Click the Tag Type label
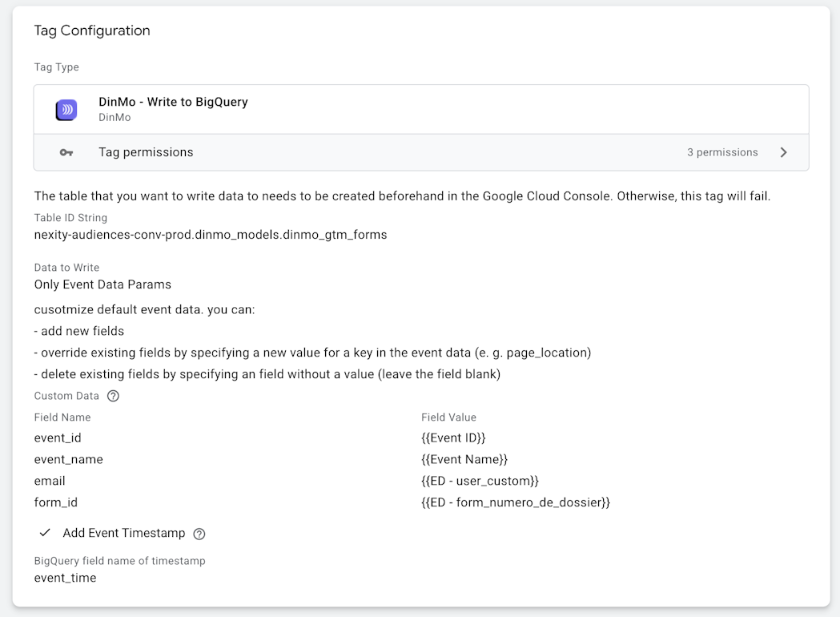Image resolution: width=840 pixels, height=617 pixels. (x=57, y=67)
